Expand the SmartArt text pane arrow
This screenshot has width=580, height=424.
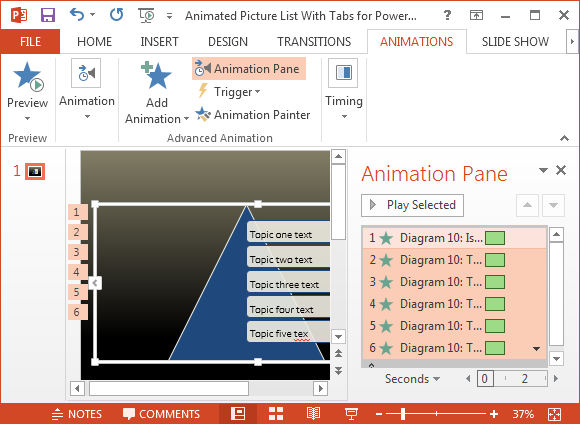click(95, 283)
